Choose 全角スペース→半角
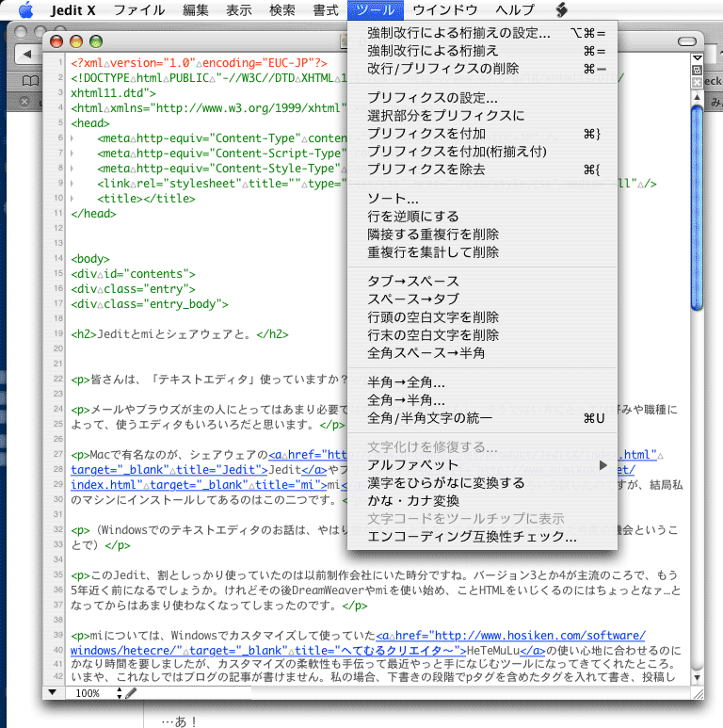 pos(483,353)
